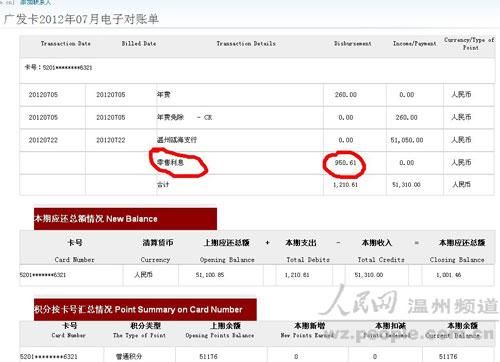Click the Disbursement column header
500x362 pixels.
click(353, 44)
